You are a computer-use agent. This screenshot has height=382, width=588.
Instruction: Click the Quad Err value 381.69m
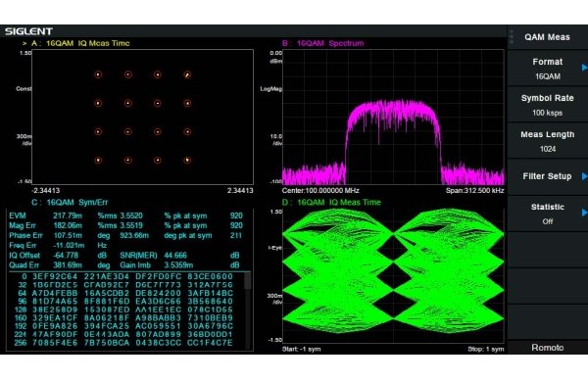(x=68, y=265)
